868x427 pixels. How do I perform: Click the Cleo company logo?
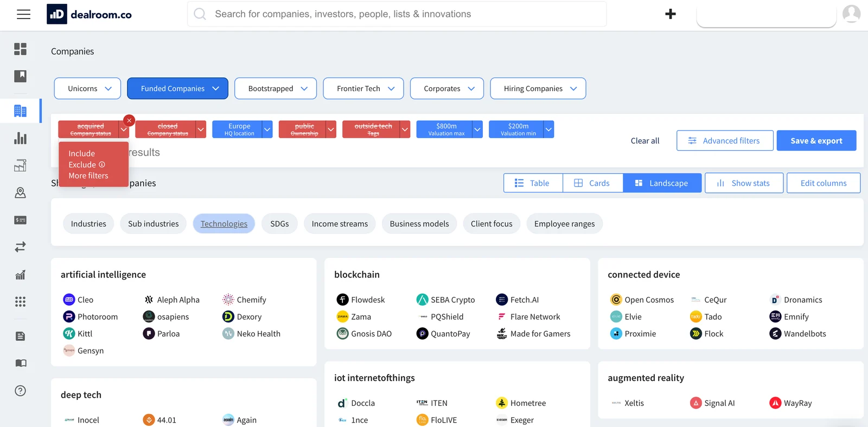coord(69,300)
